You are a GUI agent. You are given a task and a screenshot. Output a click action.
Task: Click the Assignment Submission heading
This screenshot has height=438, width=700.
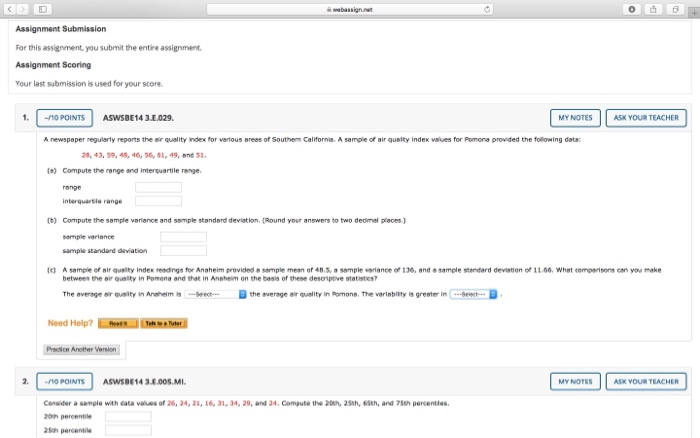(x=61, y=29)
